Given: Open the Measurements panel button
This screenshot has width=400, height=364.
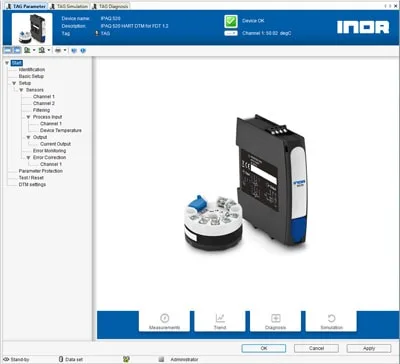Looking at the screenshot, I should coord(164,321).
